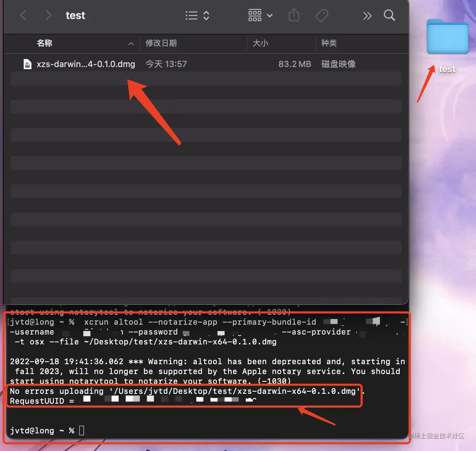Image resolution: width=476 pixels, height=451 pixels.
Task: Open Finder search with the magnifier icon
Action: 389,15
